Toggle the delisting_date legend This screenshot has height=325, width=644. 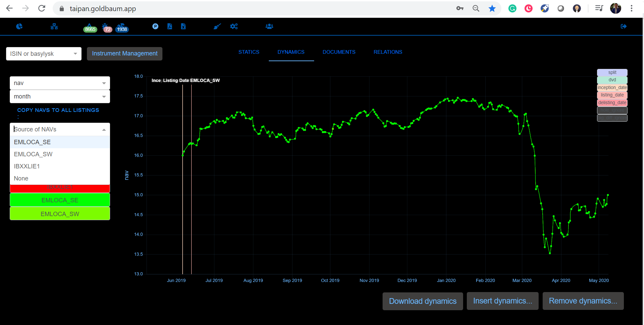612,103
